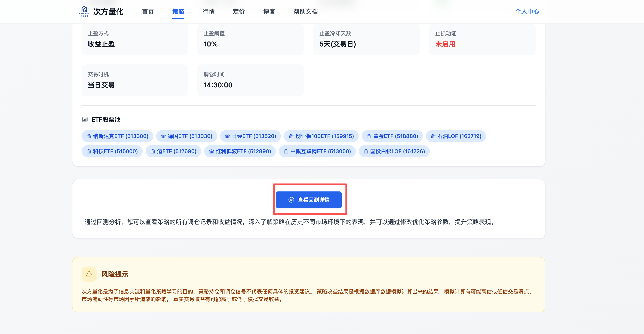Screen dimensions: 644x334
Task: Go to 行情 page
Action: tap(208, 12)
